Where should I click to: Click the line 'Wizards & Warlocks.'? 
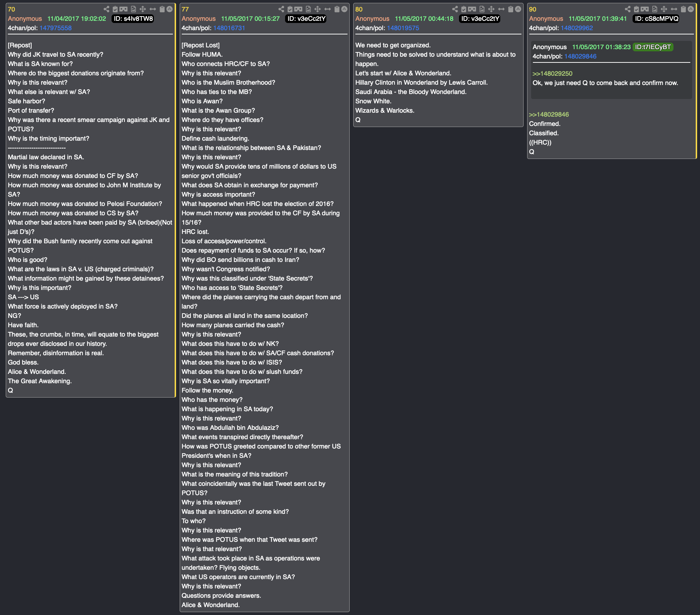(x=385, y=111)
